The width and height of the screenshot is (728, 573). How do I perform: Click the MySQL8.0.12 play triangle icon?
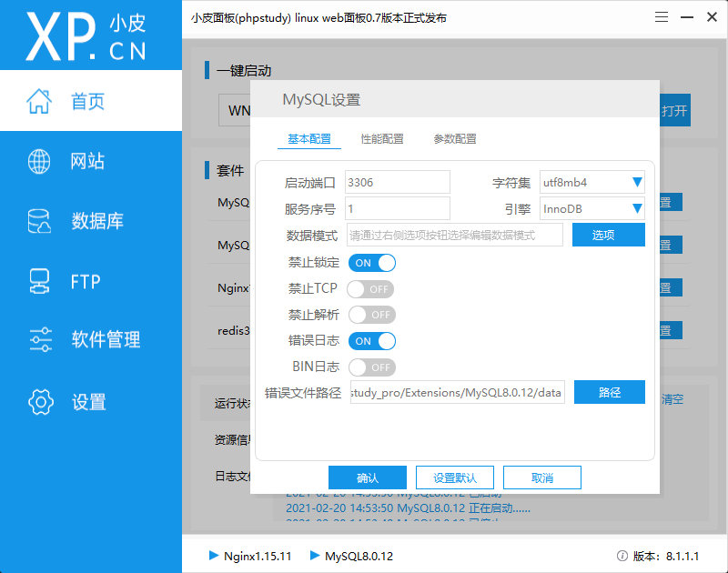[x=315, y=555]
